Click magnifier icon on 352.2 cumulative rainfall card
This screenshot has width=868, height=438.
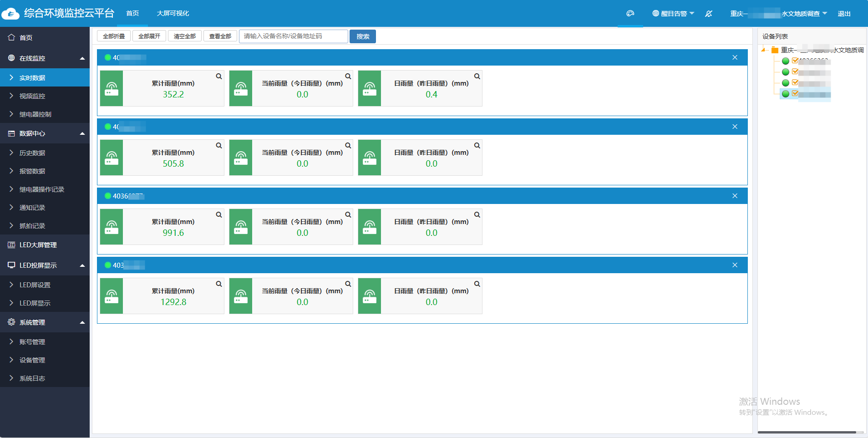(x=219, y=76)
